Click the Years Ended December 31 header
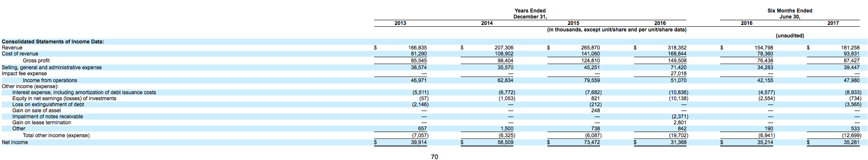The width and height of the screenshot is (868, 160). pos(530,14)
